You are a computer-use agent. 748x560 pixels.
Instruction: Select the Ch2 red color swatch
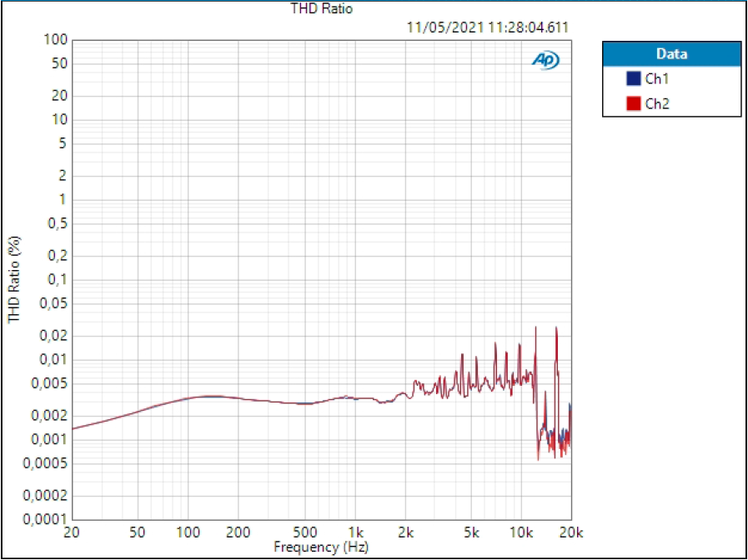pos(633,104)
